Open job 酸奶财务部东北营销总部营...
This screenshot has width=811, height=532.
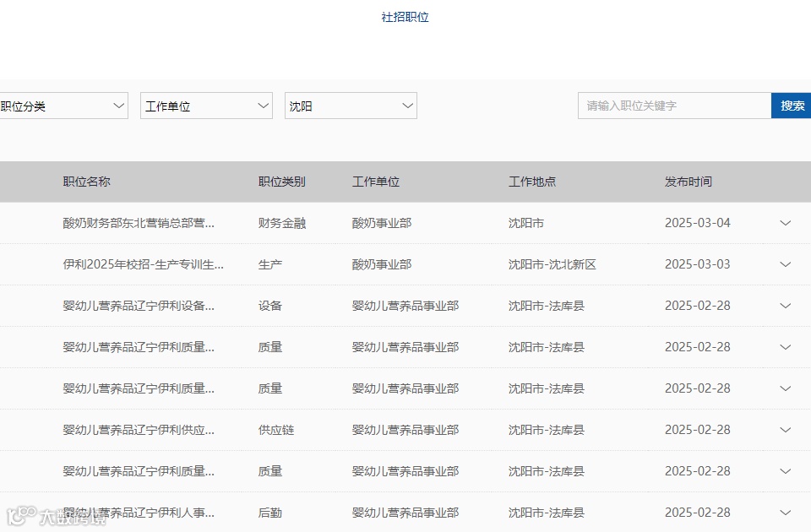coord(139,223)
